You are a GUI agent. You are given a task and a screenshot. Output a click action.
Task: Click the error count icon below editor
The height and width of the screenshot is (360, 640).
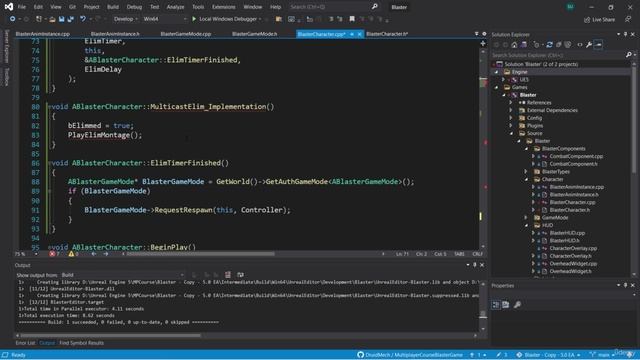(52, 254)
